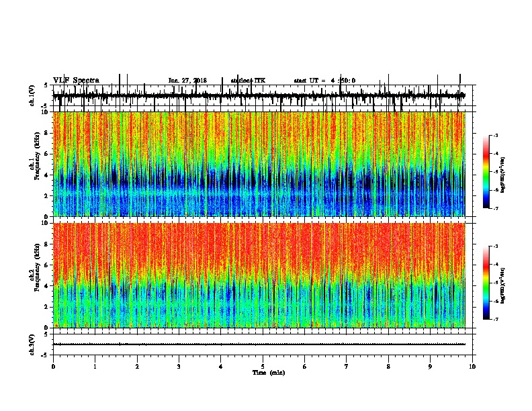Select the ch.3 flat waveform trace
532x411 pixels.
259,345
